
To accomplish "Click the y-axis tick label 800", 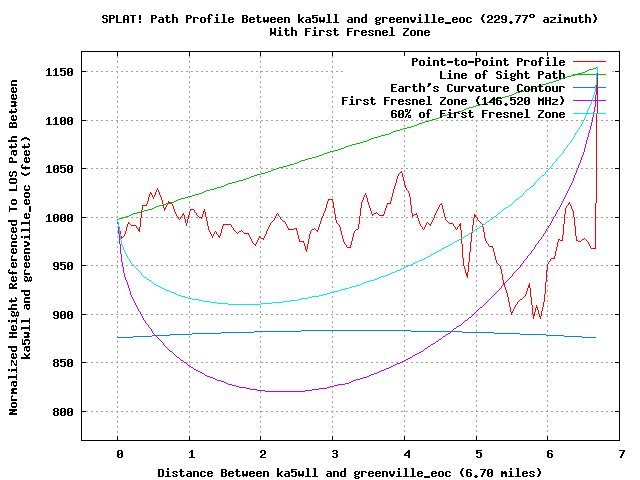I will [x=63, y=412].
